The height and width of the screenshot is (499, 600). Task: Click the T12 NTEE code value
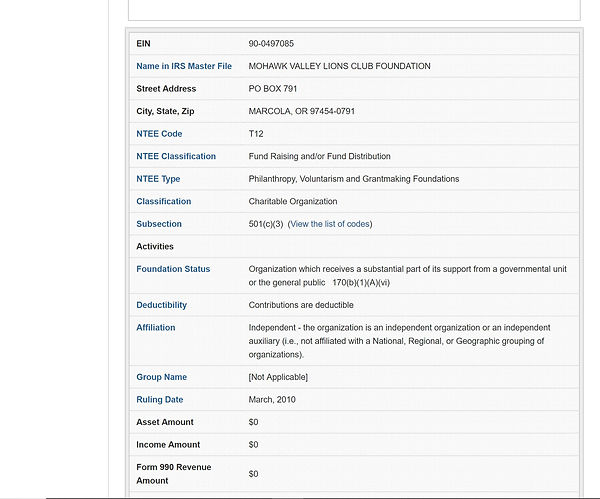[x=256, y=134]
